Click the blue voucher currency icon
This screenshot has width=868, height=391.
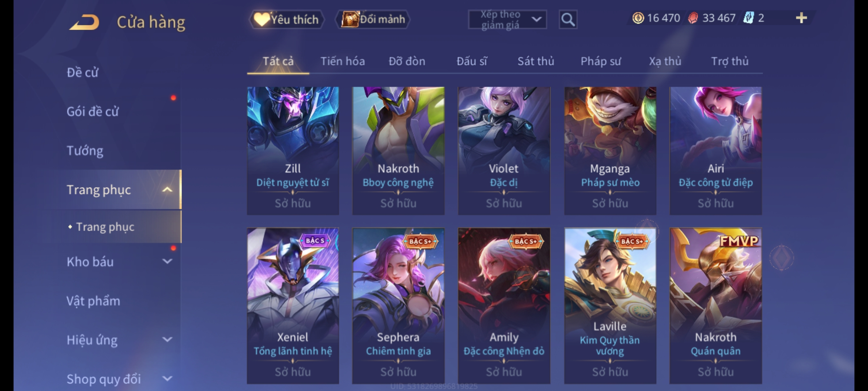tap(748, 18)
